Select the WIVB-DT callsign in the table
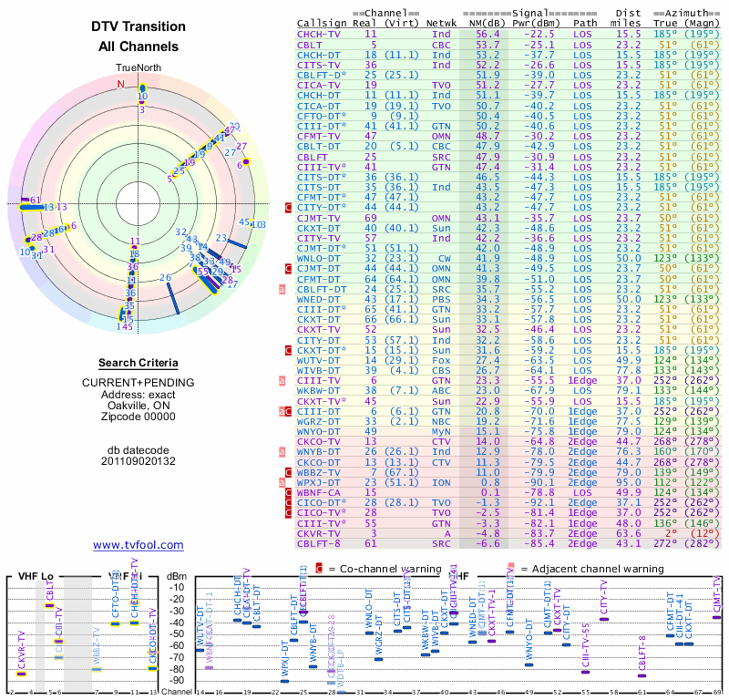 [x=318, y=371]
